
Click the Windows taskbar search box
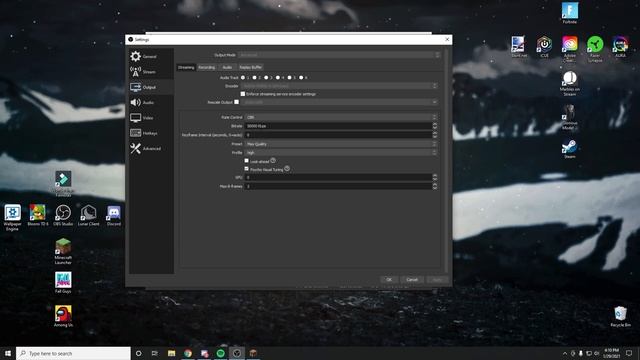pyautogui.click(x=73, y=353)
